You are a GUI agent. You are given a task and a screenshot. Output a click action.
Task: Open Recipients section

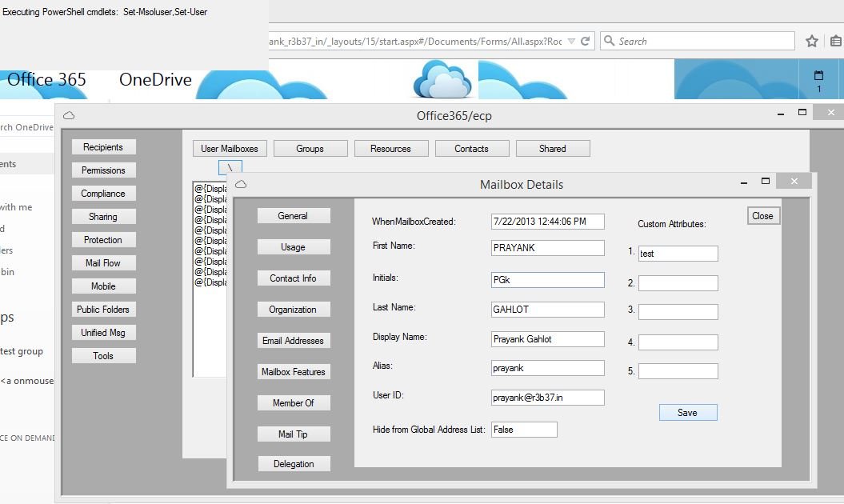[103, 147]
